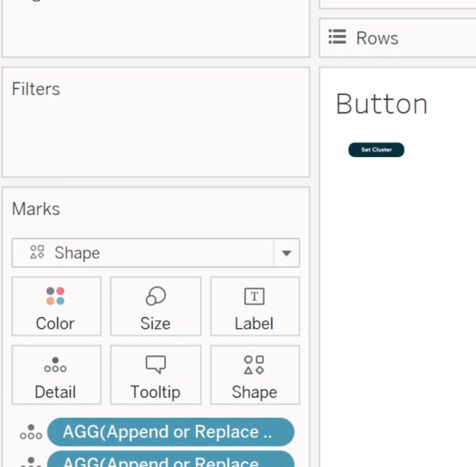Open the Detail marks card
Screen dimensions: 476x467
(x=56, y=375)
